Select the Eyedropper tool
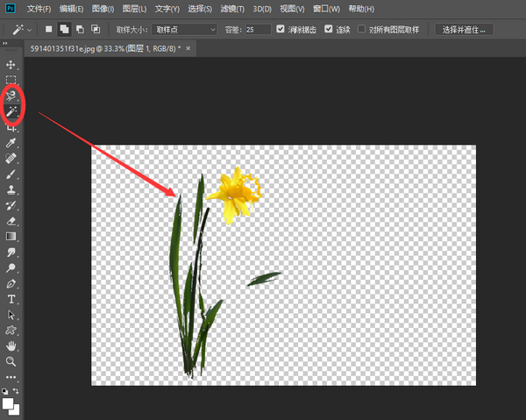The width and height of the screenshot is (526, 420). [x=11, y=142]
